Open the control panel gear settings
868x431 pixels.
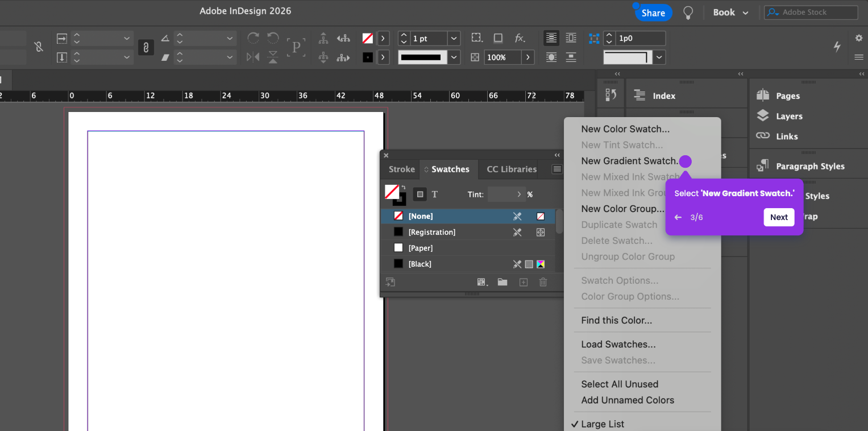tap(859, 38)
